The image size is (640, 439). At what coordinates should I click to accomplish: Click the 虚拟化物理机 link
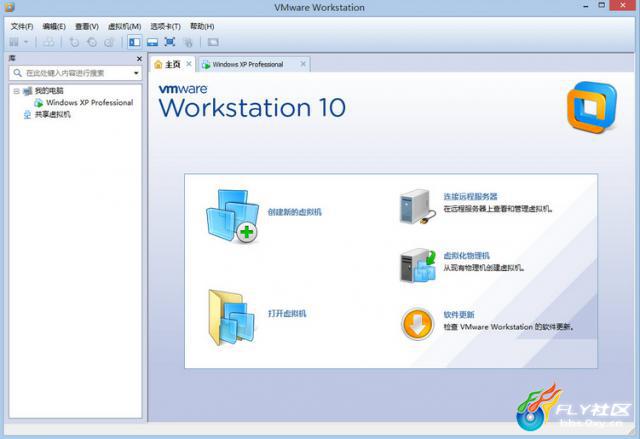click(467, 256)
